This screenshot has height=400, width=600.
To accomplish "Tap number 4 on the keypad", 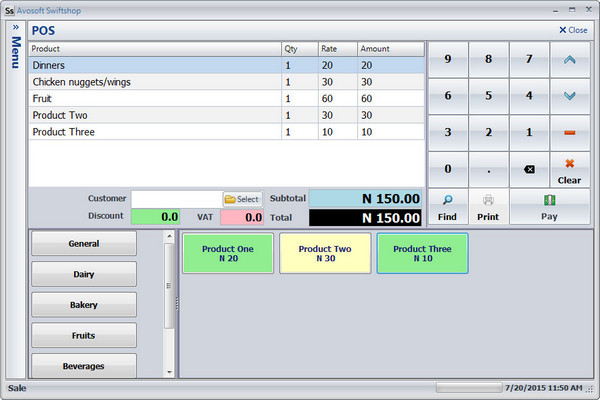I will pyautogui.click(x=529, y=96).
